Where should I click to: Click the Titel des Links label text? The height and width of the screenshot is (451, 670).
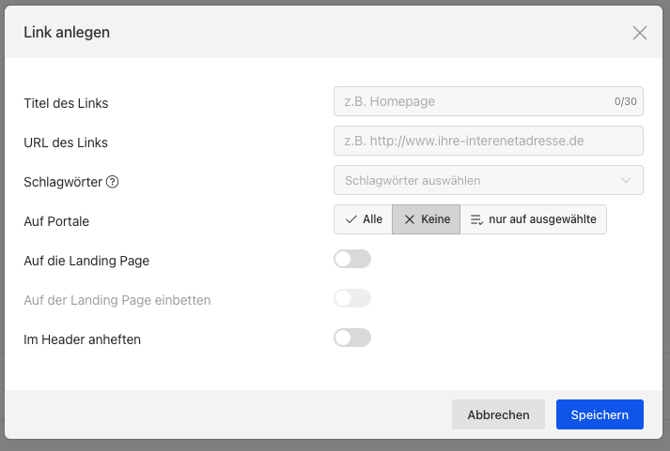[x=66, y=103]
